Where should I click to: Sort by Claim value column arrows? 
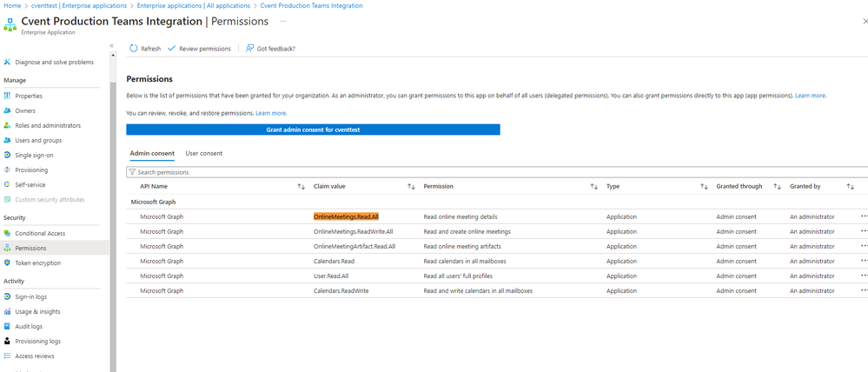coord(410,187)
